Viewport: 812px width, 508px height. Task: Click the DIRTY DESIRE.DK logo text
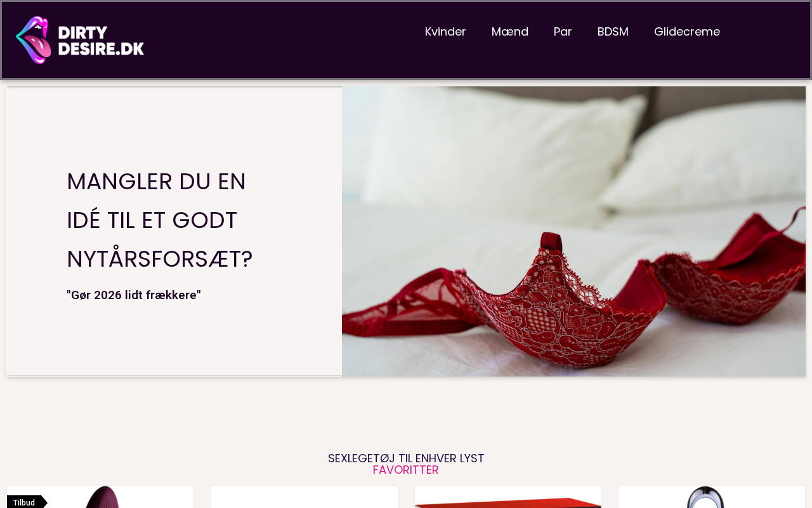tap(101, 41)
